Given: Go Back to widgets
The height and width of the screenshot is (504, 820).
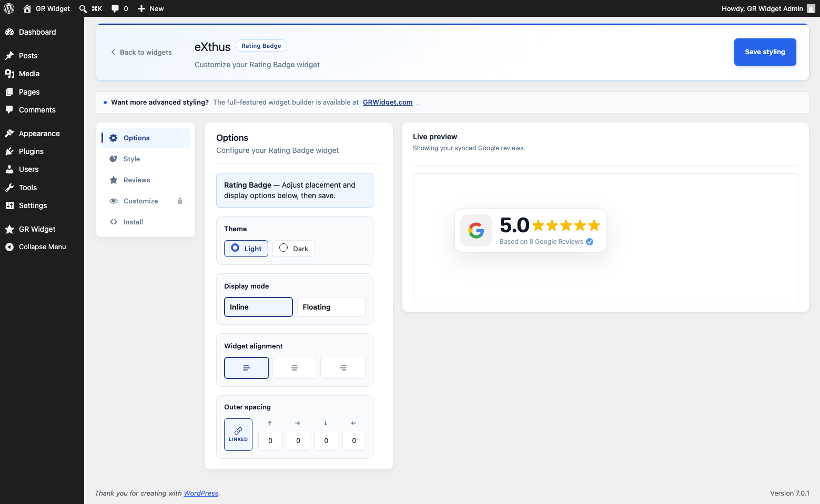Looking at the screenshot, I should (x=141, y=52).
